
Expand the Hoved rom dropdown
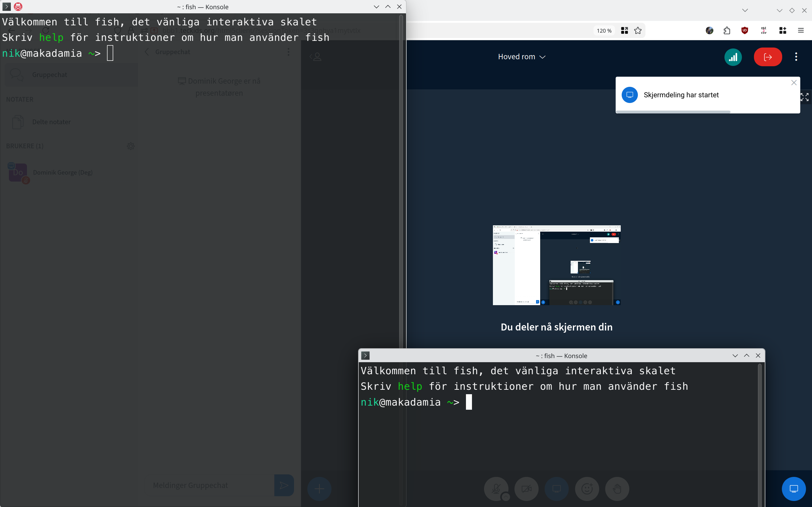tap(522, 57)
